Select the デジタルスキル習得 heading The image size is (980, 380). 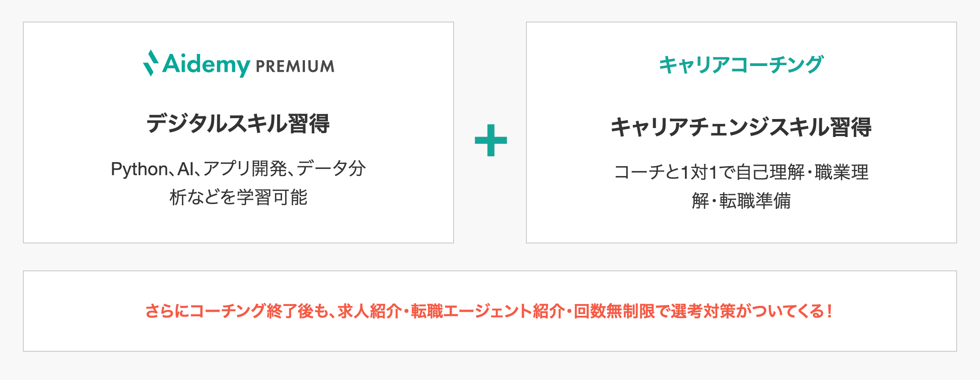coord(238,124)
